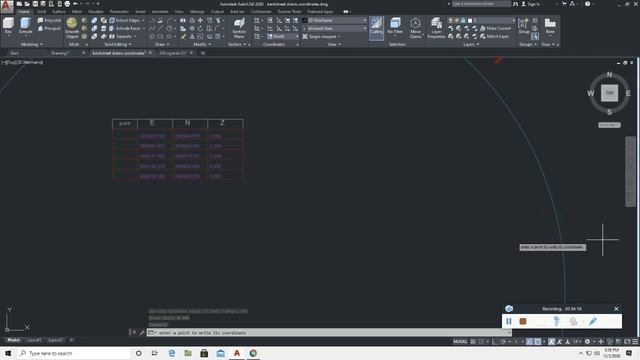
Task: Switch to the Home ribbon tab
Action: [x=23, y=12]
